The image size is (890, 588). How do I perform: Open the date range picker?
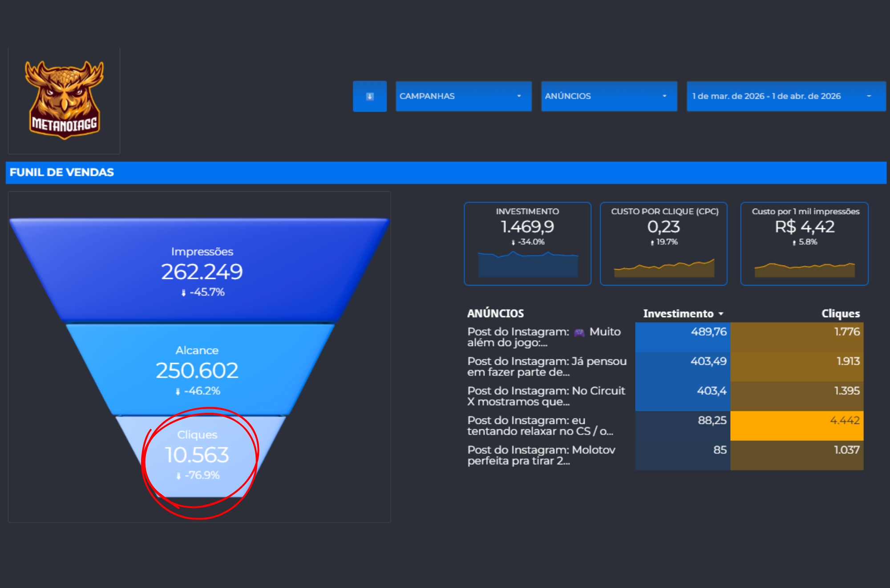pyautogui.click(x=785, y=96)
